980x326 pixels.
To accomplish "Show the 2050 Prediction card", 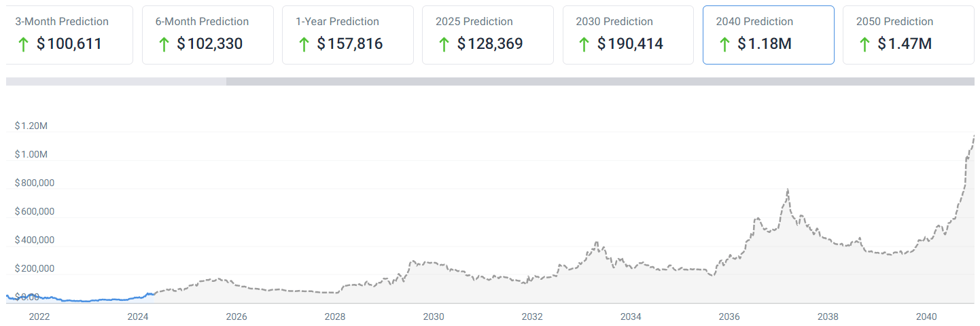I will [x=908, y=35].
